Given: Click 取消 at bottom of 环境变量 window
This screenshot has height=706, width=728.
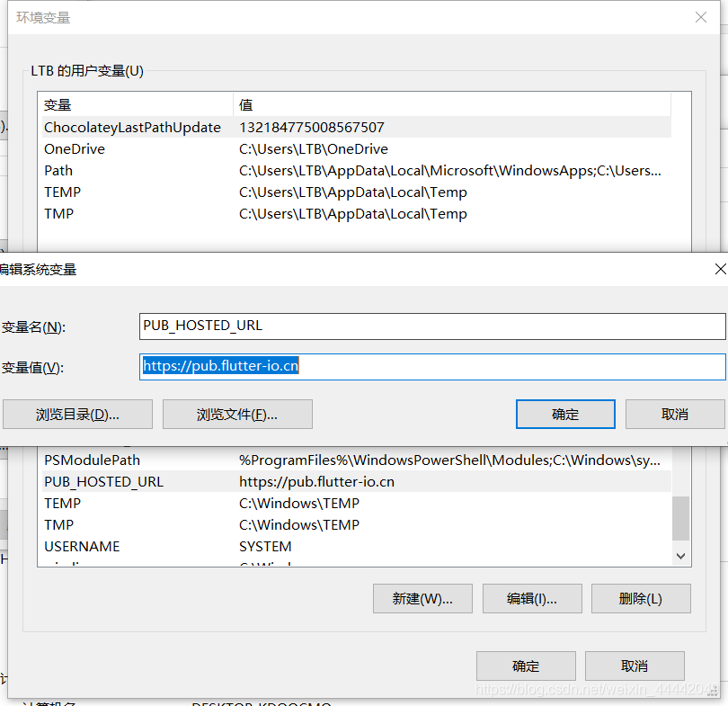Looking at the screenshot, I should click(635, 666).
